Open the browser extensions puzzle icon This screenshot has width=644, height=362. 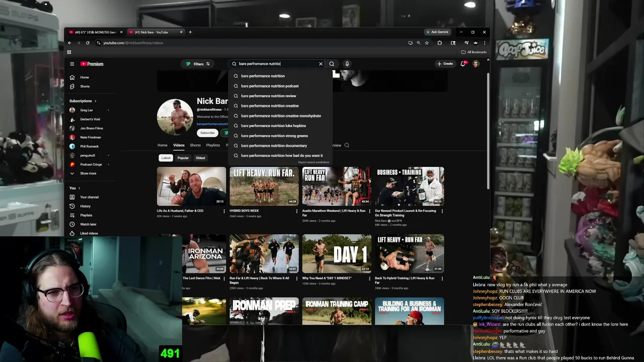tap(439, 43)
